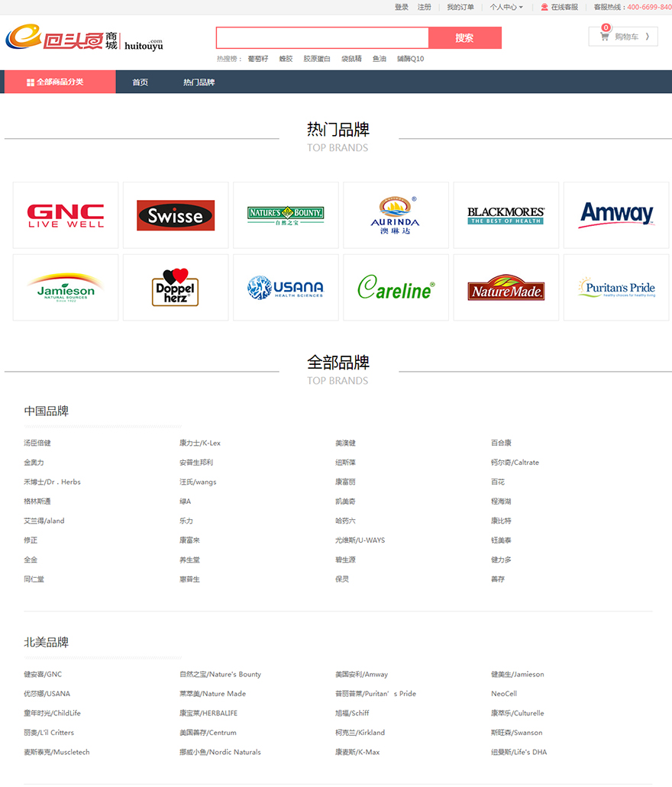Choose the Aurinda brand logo
This screenshot has width=672, height=787.
[x=396, y=215]
